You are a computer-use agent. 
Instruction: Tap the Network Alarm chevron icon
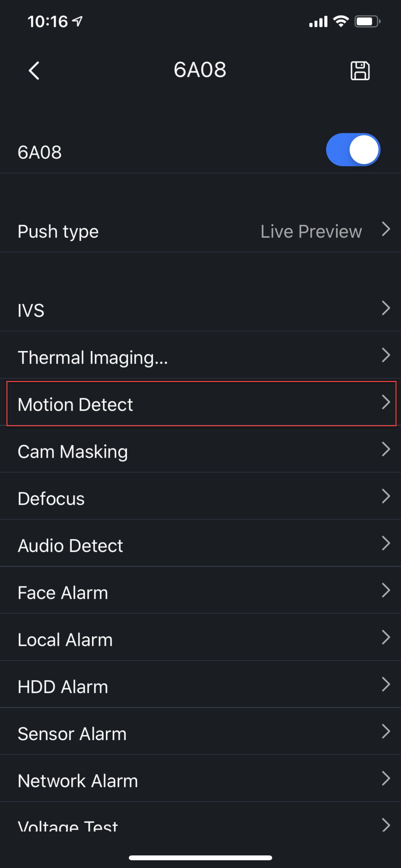(x=386, y=779)
